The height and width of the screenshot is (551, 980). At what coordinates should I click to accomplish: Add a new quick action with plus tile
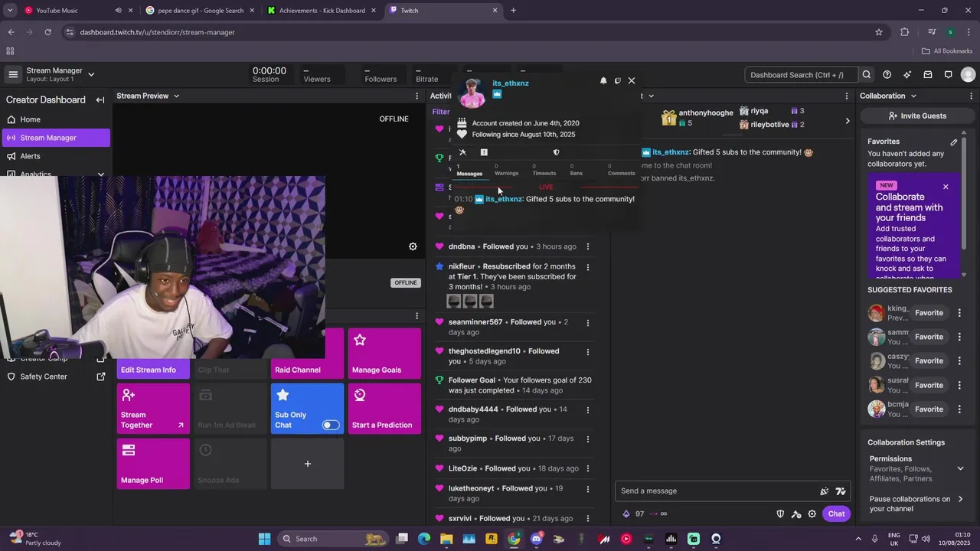307,464
